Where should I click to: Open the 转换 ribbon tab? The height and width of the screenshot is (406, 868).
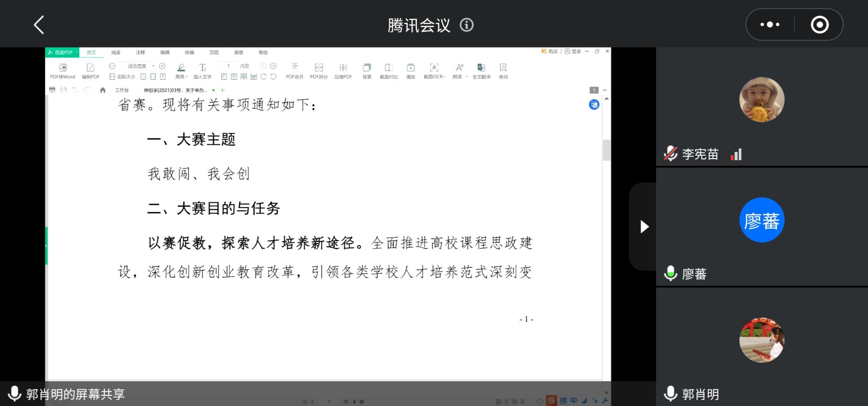click(189, 53)
